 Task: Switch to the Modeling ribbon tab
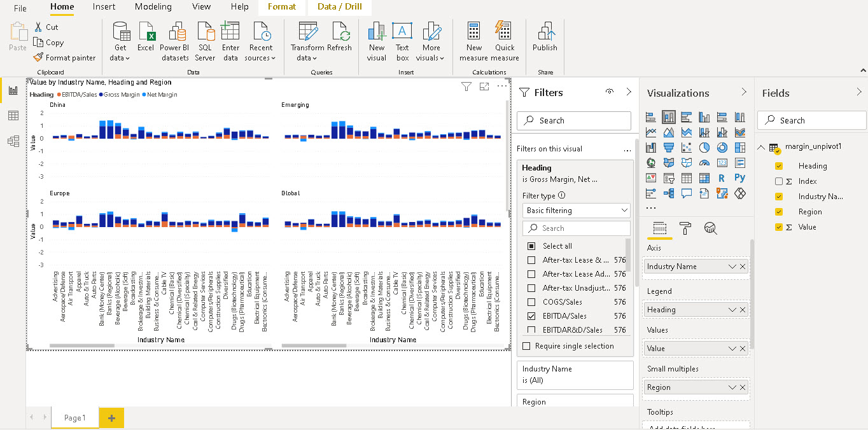[x=153, y=7]
